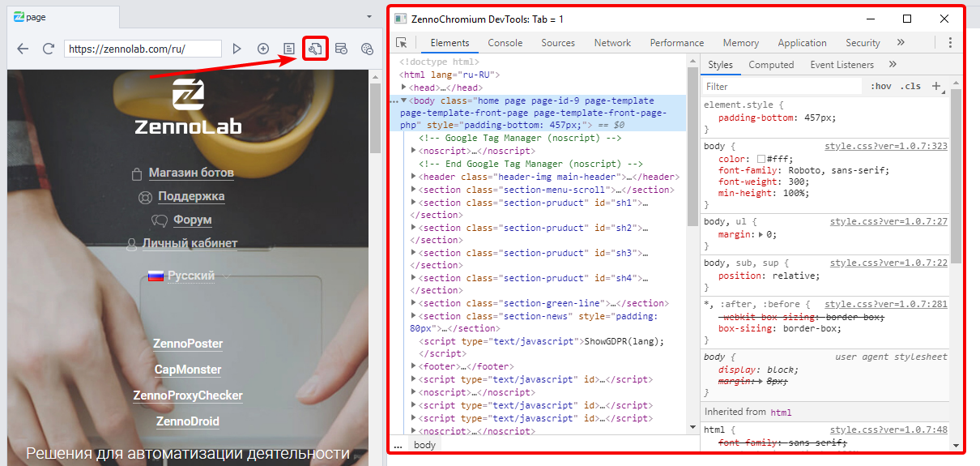This screenshot has height=466, width=980.
Task: Click the clear cookies icon in the toolbar
Action: (x=367, y=49)
